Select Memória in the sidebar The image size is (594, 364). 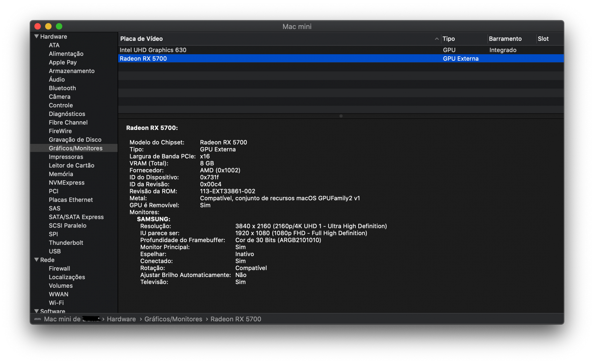click(61, 174)
